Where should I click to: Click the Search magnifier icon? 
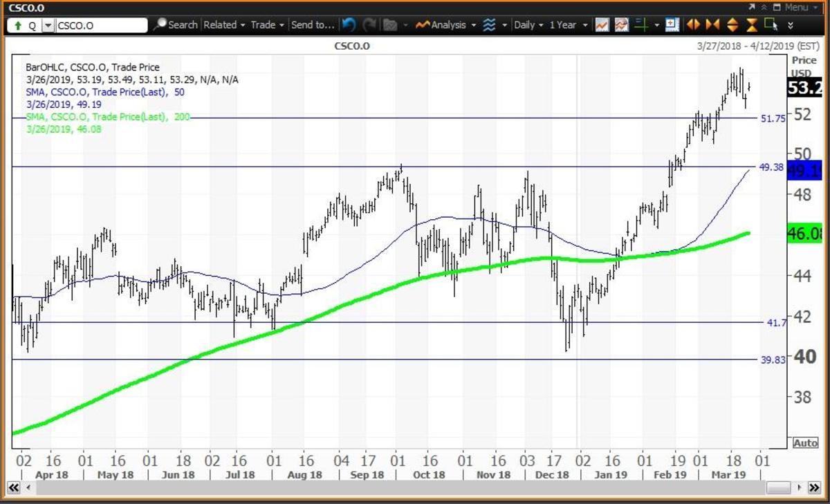click(160, 25)
